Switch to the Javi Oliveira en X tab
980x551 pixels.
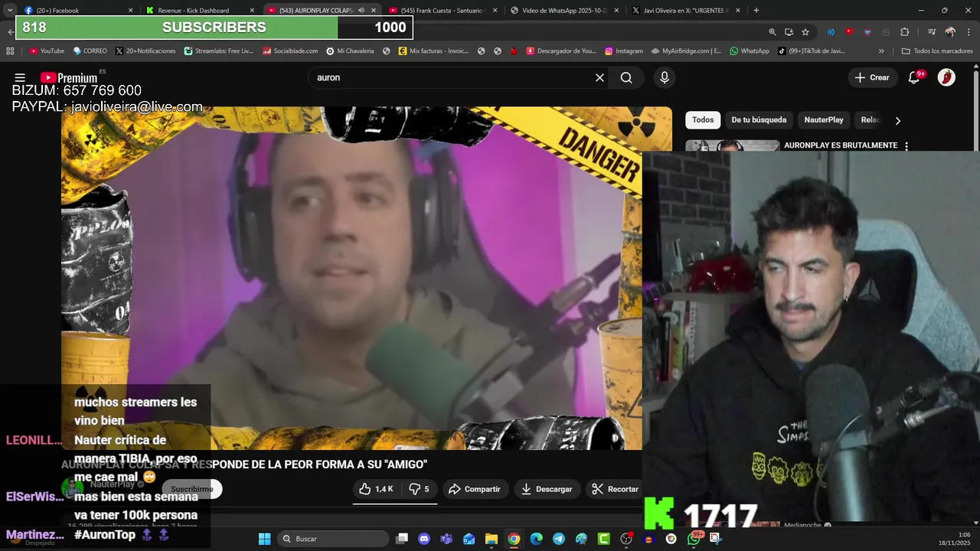(x=686, y=11)
